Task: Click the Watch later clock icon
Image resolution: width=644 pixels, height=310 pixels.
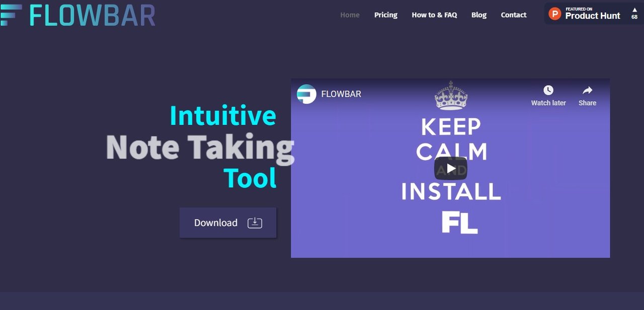Action: [548, 90]
